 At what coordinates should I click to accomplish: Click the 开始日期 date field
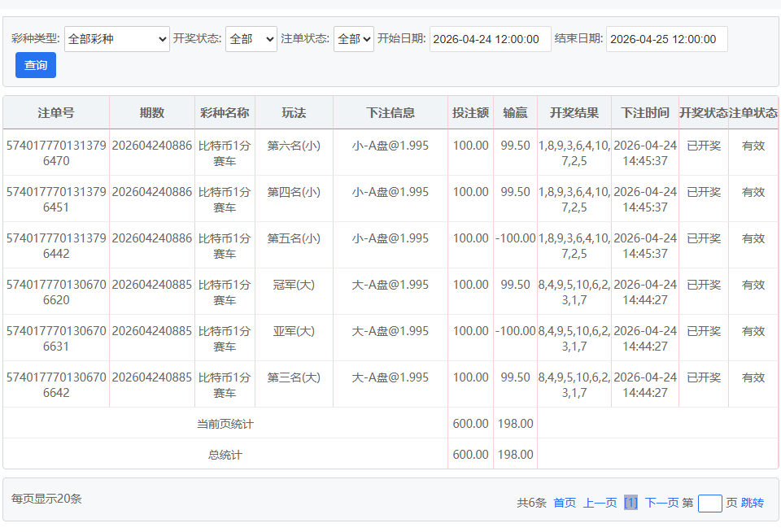pos(490,39)
